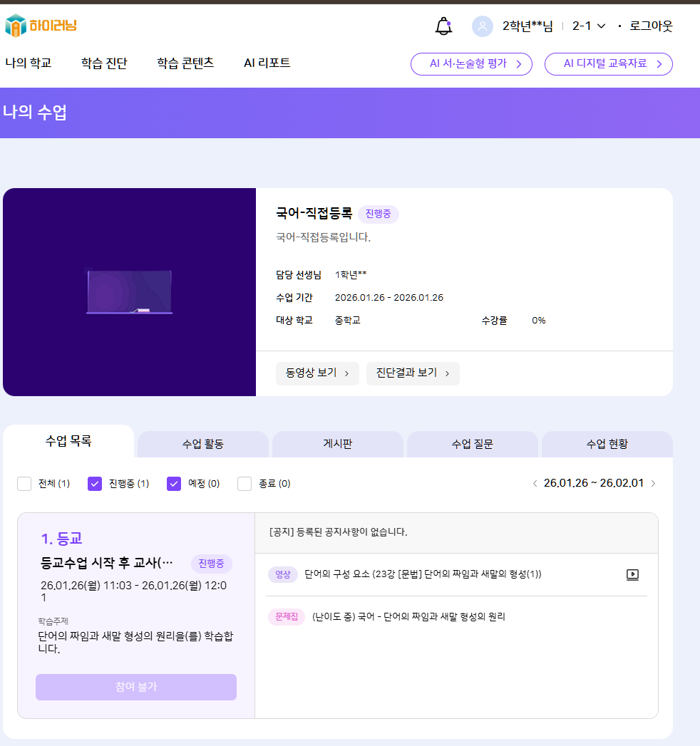The width and height of the screenshot is (700, 746).
Task: Open the AI 리포트 menu
Action: coord(267,63)
